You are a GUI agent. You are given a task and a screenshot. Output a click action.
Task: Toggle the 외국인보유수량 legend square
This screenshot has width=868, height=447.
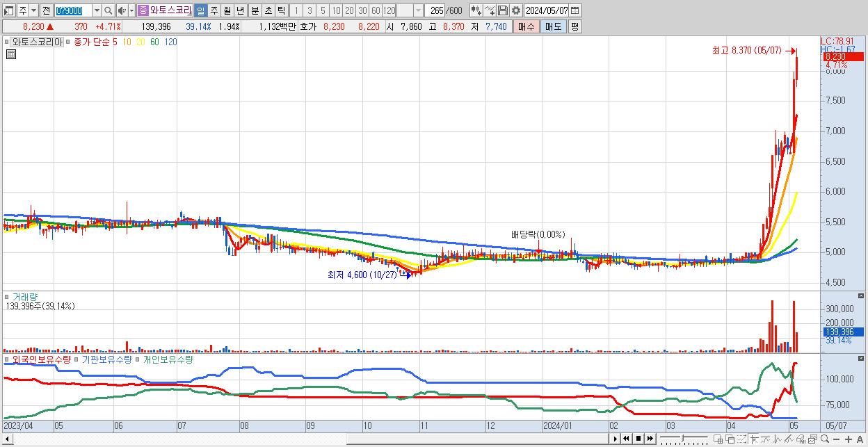coord(8,359)
